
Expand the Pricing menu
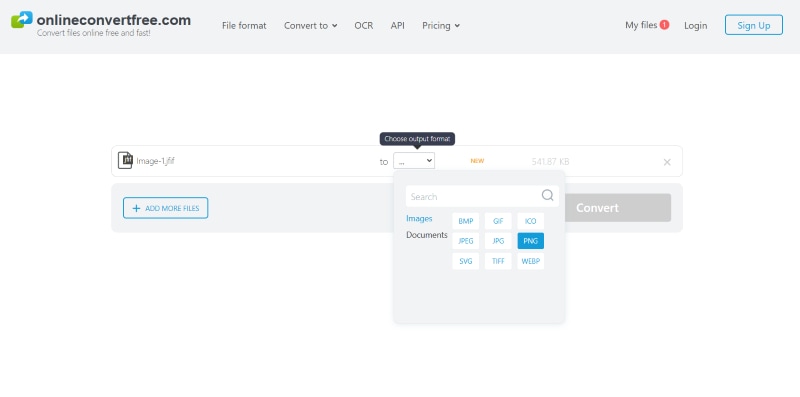(441, 26)
